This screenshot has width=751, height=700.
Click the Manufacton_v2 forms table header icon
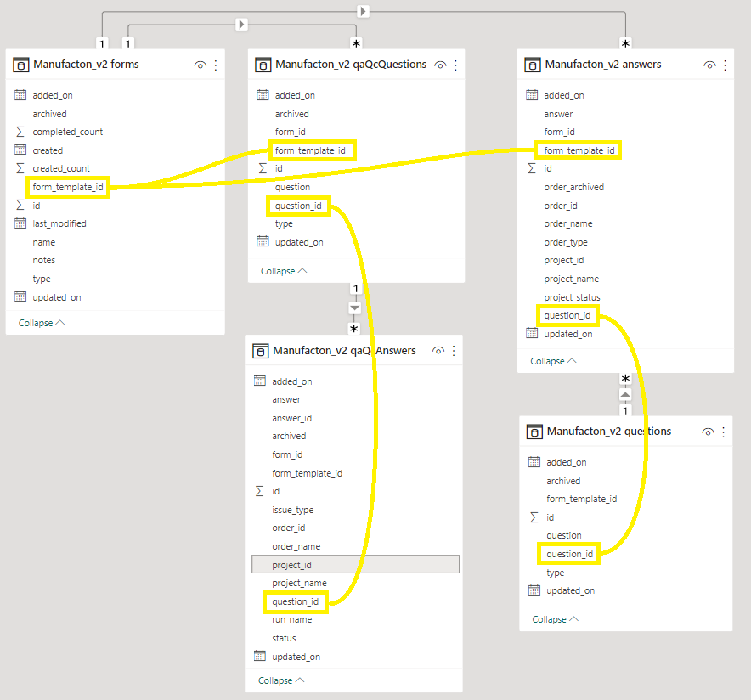coord(21,65)
